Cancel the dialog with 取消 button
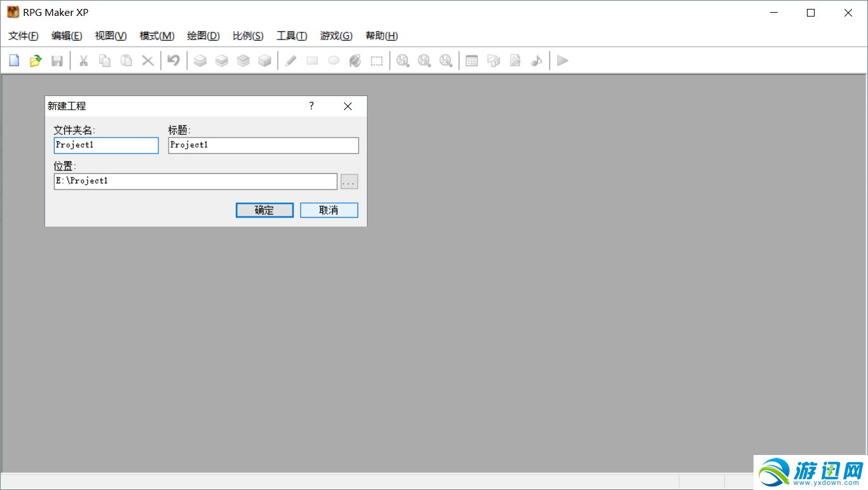The image size is (868, 490). (x=329, y=210)
